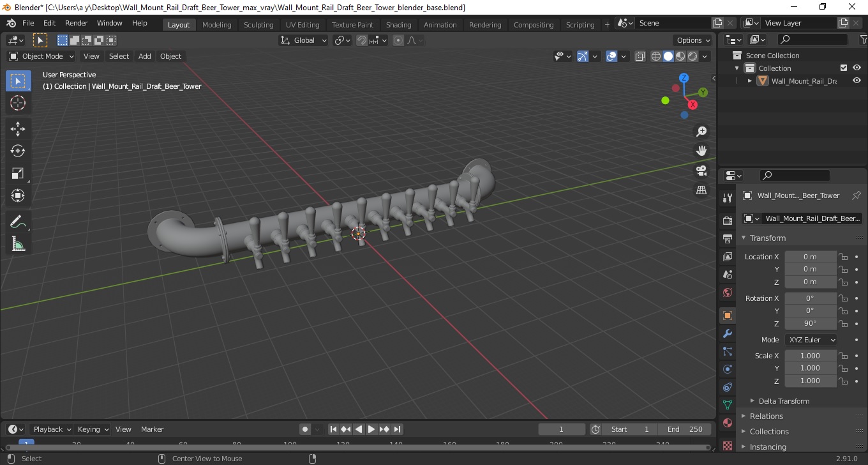Select the Annotate tool

(18, 222)
